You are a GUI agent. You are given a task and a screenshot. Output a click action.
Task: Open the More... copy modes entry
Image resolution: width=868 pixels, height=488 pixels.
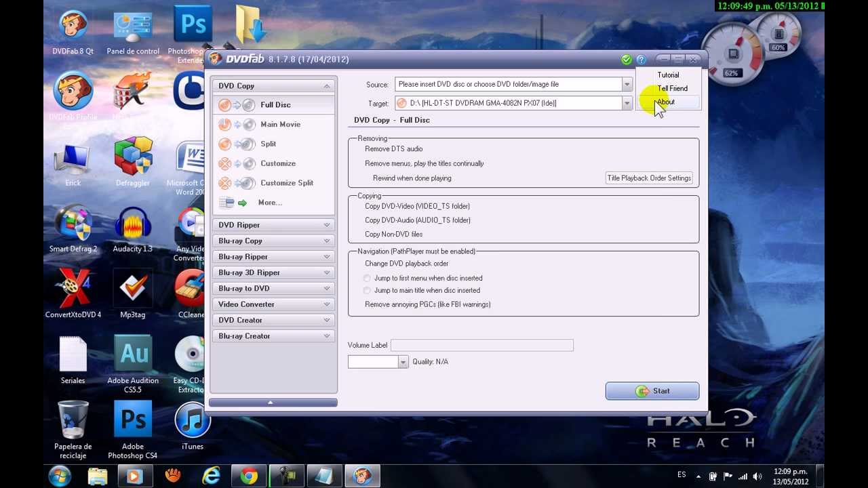coord(274,203)
